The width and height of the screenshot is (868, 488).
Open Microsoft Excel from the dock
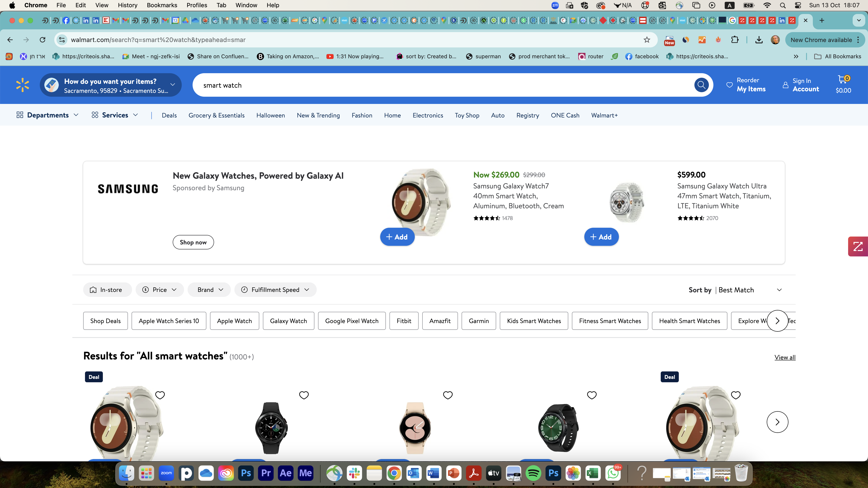[x=593, y=473]
